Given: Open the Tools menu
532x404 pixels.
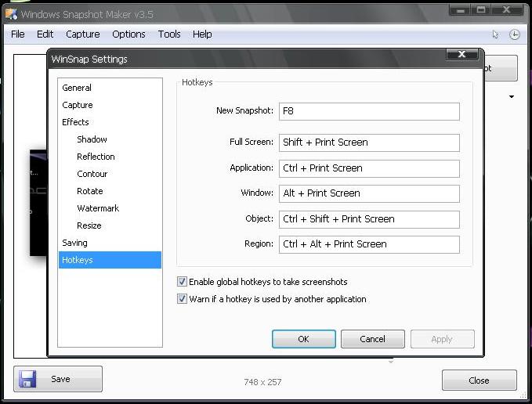Looking at the screenshot, I should tap(169, 34).
